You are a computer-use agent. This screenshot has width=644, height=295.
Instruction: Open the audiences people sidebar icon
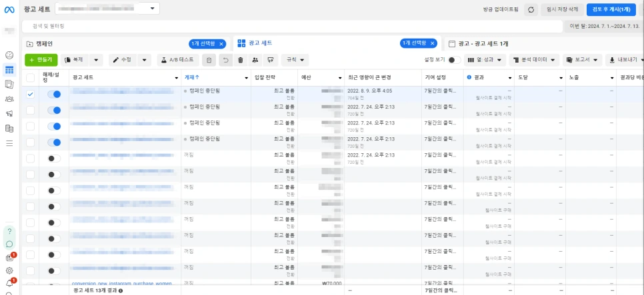[x=9, y=99]
